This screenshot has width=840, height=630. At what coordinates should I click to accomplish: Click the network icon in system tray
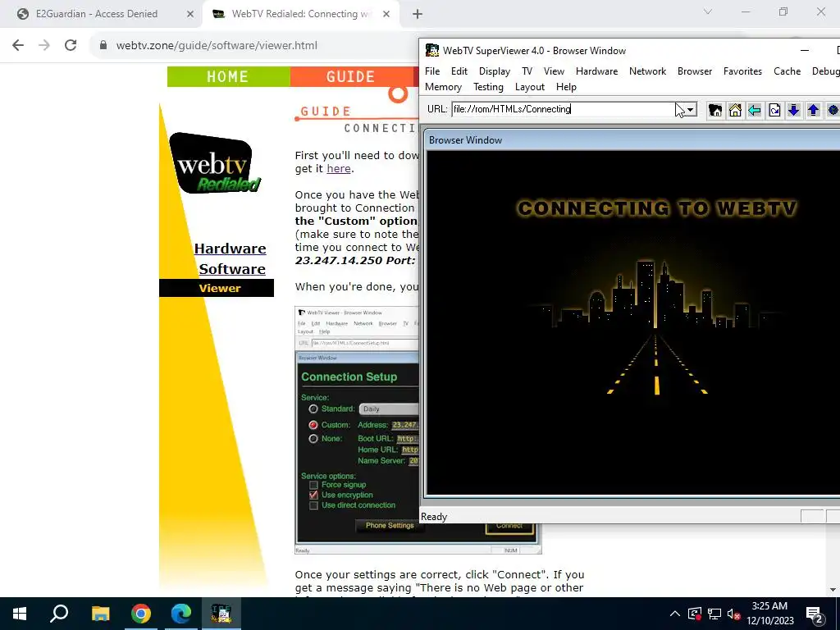[x=714, y=614]
